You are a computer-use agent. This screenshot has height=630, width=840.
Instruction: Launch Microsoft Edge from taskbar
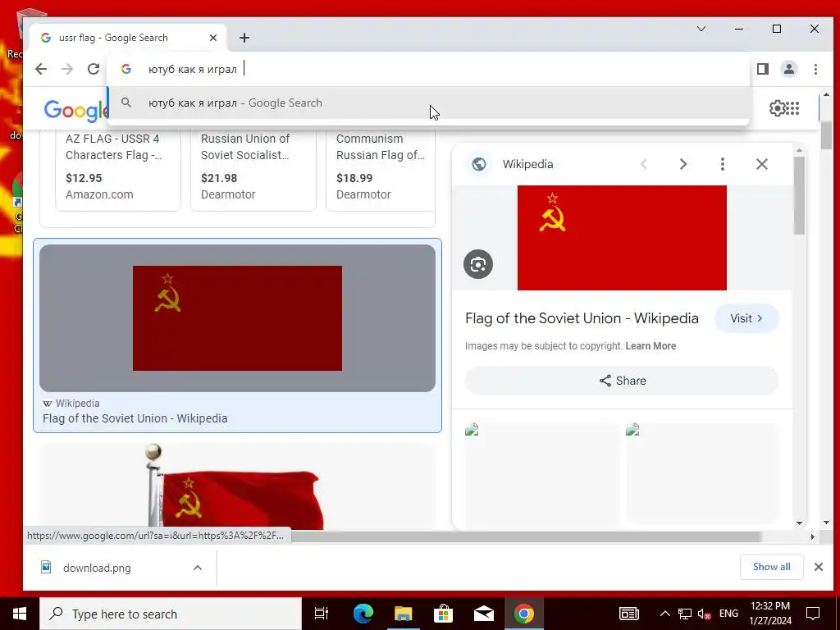pyautogui.click(x=363, y=614)
